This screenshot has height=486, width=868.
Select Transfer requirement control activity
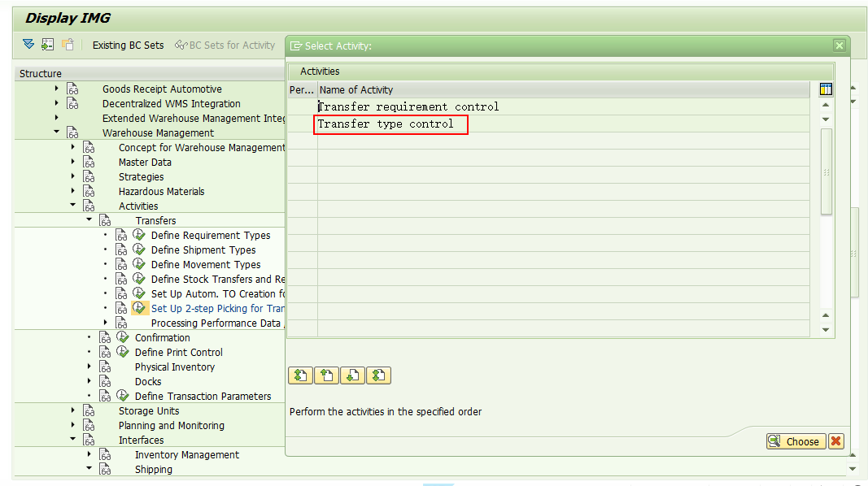click(x=408, y=106)
